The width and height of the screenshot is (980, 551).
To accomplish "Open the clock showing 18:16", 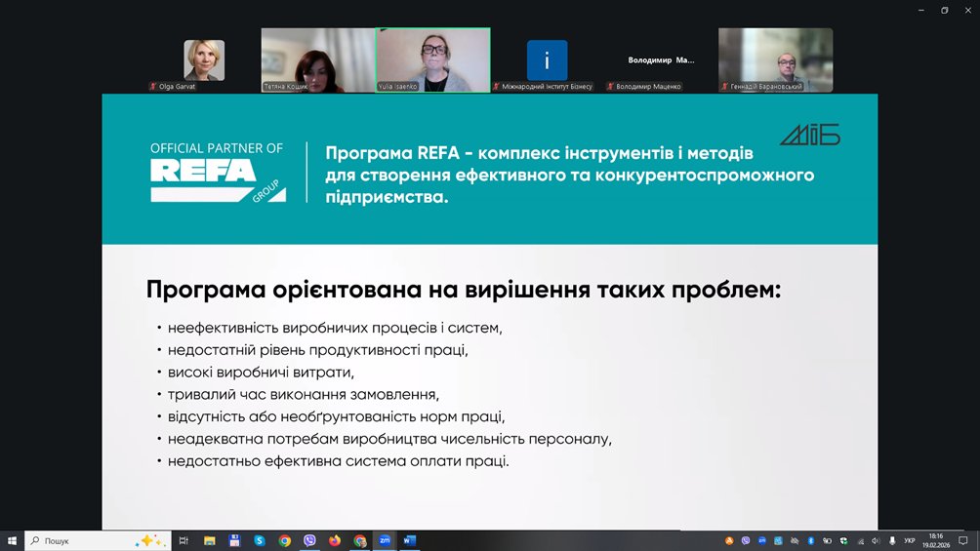I will pos(937,540).
